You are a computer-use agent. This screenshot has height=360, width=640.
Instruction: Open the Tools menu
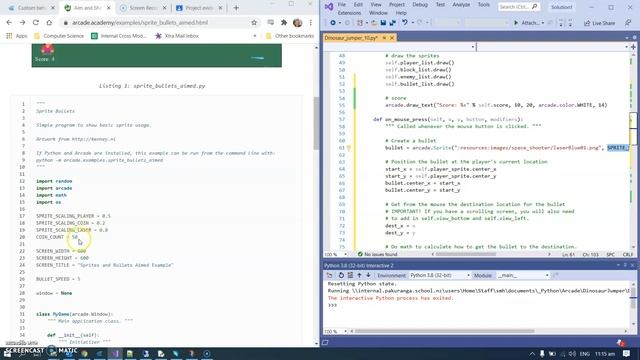[x=484, y=5]
